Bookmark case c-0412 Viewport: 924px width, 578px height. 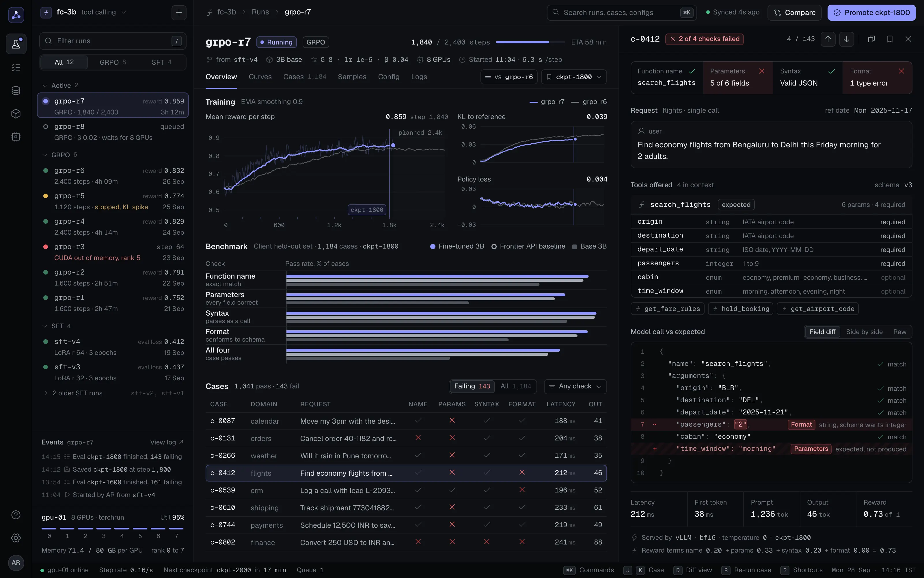(x=890, y=39)
